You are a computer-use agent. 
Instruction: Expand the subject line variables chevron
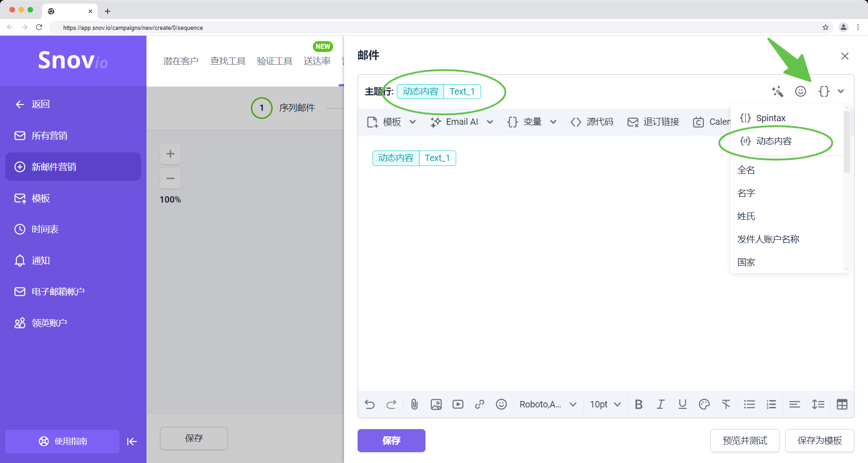(841, 91)
